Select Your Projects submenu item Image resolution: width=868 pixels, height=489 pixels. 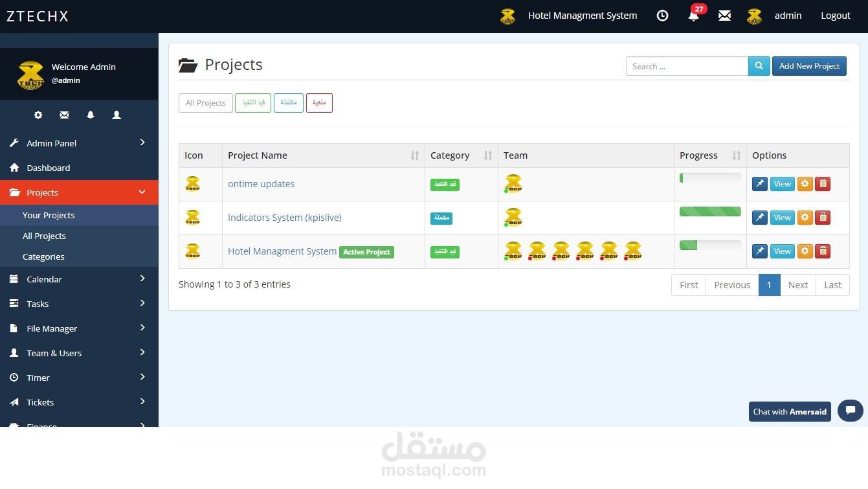point(79,215)
